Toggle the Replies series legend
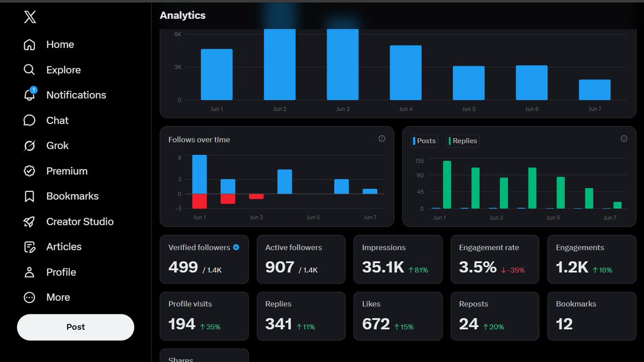 click(x=463, y=141)
